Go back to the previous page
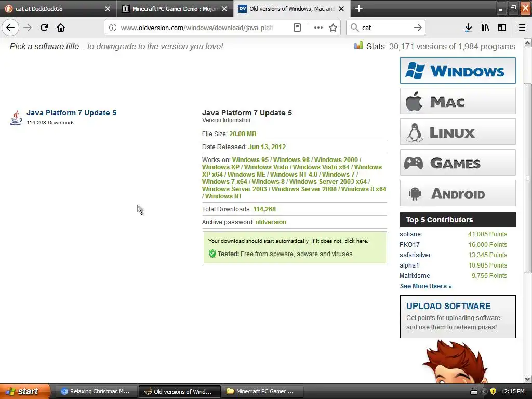Screen dimensions: 532x399 [10, 28]
